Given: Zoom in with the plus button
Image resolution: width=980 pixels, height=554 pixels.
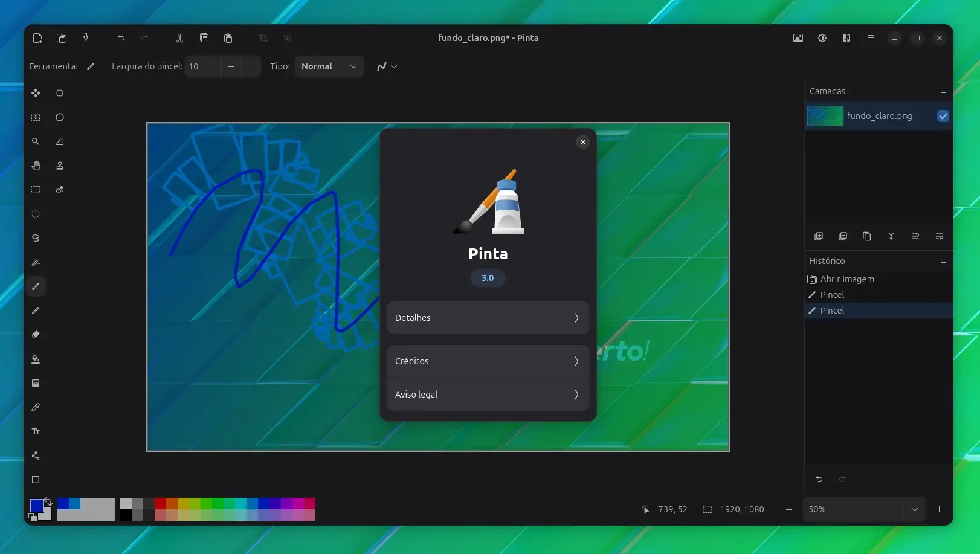Looking at the screenshot, I should tap(939, 509).
